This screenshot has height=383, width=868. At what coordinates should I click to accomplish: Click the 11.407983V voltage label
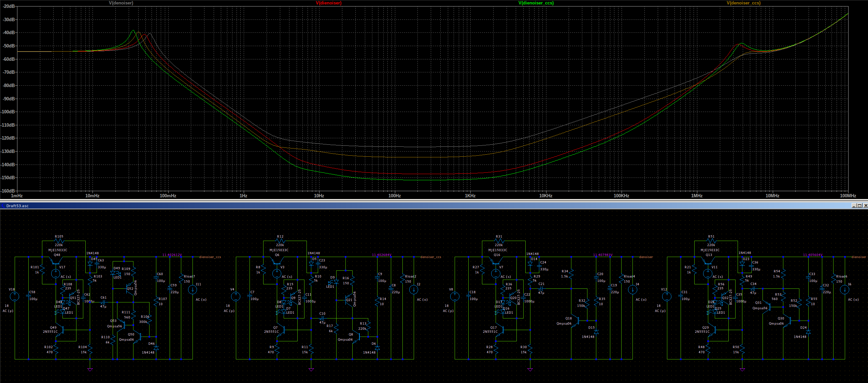(x=603, y=255)
